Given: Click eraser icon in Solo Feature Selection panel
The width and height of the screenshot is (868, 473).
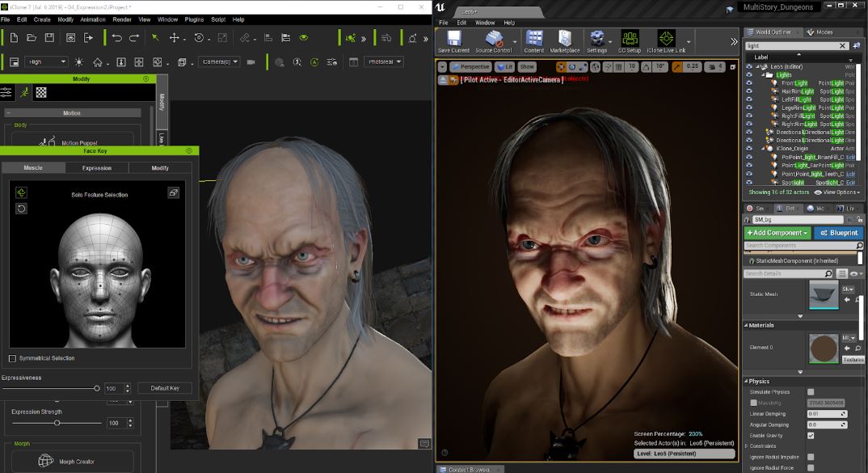Looking at the screenshot, I should pyautogui.click(x=173, y=192).
